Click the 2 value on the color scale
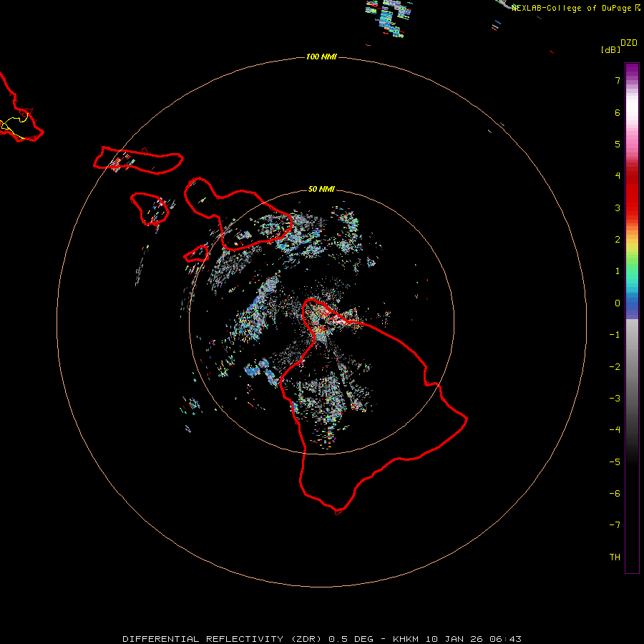This screenshot has width=644, height=644. [618, 240]
